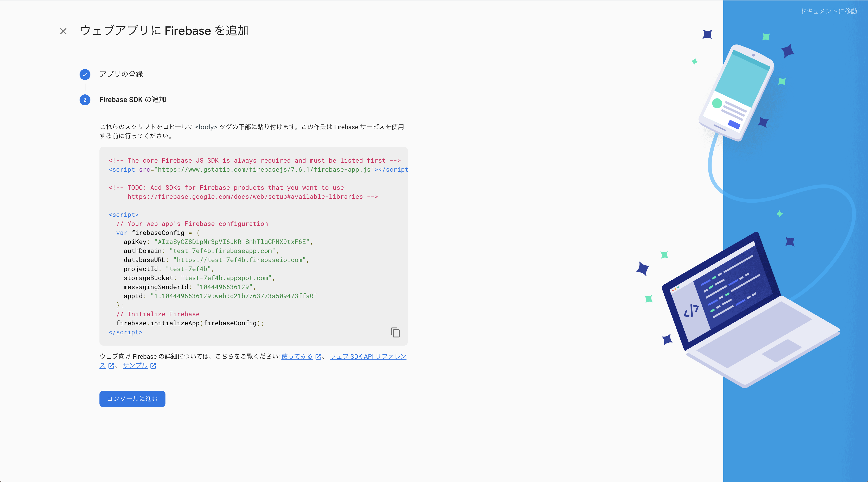This screenshot has height=482, width=868.
Task: Click the setup#available-libraries URL comment line
Action: [x=253, y=197]
